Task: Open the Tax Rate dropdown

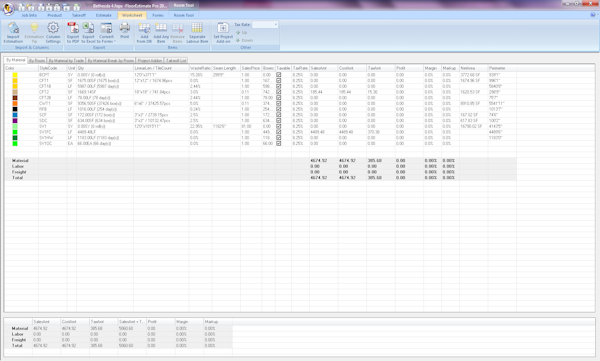Action: pos(275,25)
